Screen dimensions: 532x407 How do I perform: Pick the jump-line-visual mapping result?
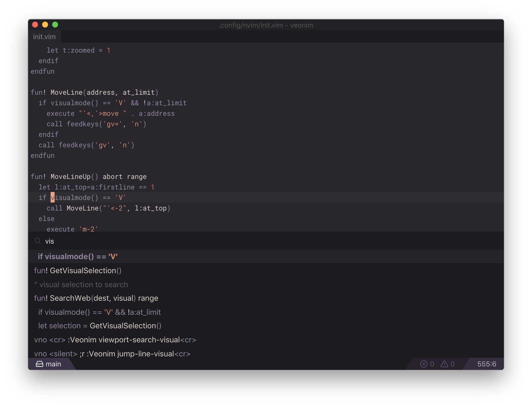(x=112, y=354)
